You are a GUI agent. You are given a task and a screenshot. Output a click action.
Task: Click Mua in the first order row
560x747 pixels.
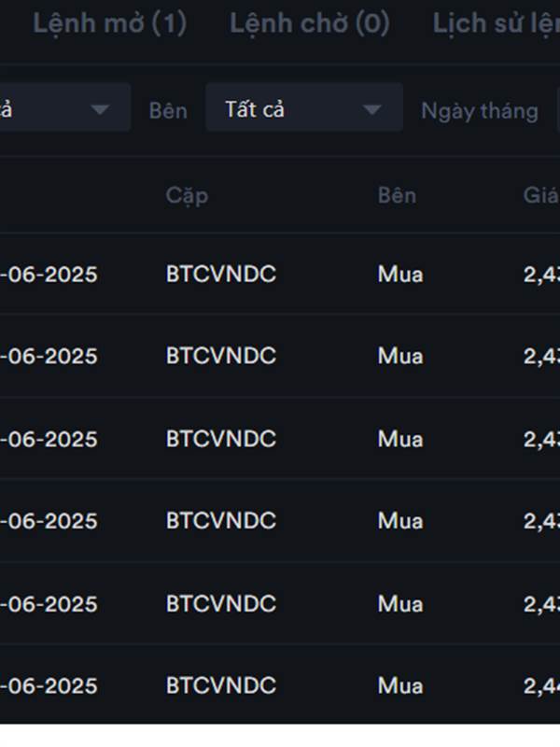coord(400,275)
